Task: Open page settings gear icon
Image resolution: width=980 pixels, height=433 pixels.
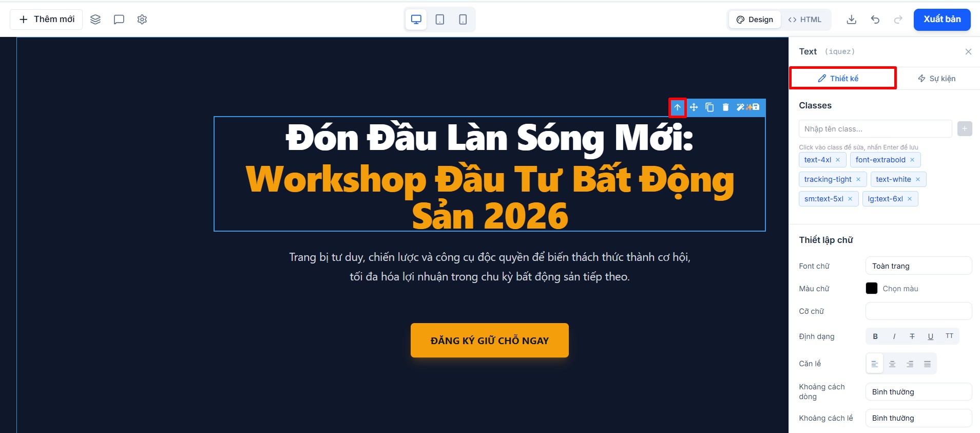Action: 142,20
